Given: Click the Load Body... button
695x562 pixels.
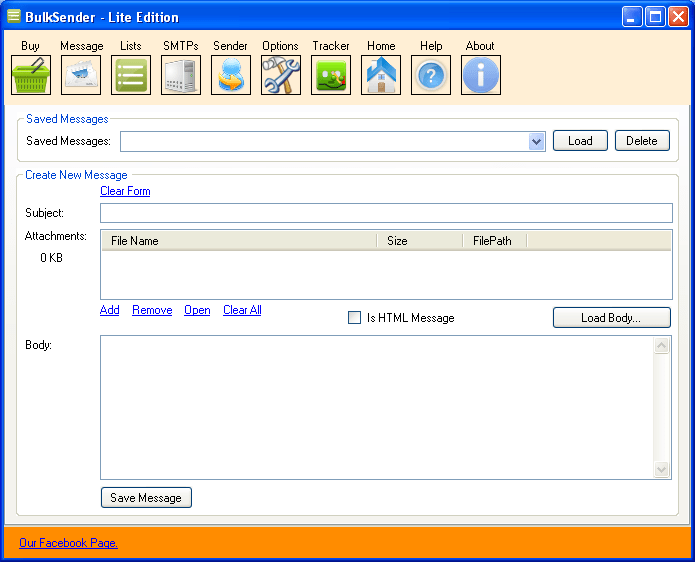Looking at the screenshot, I should tap(612, 318).
